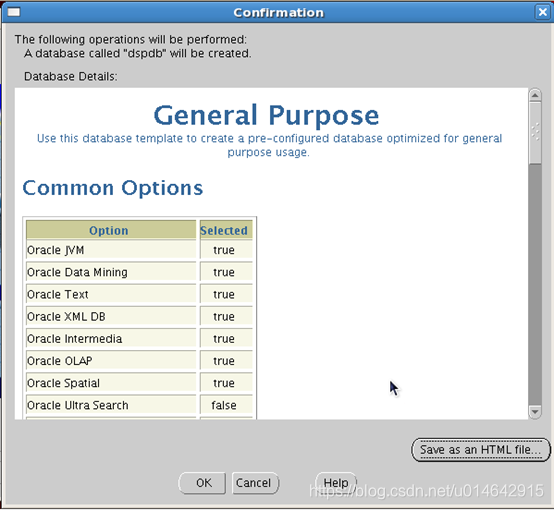
Task: Click the Option column header
Action: (x=111, y=230)
